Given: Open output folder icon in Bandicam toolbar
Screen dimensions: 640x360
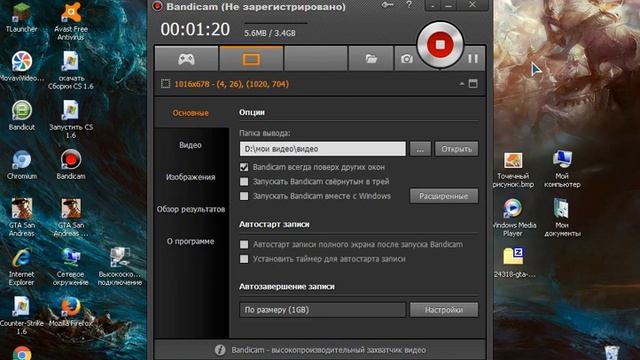Looking at the screenshot, I should (x=371, y=59).
